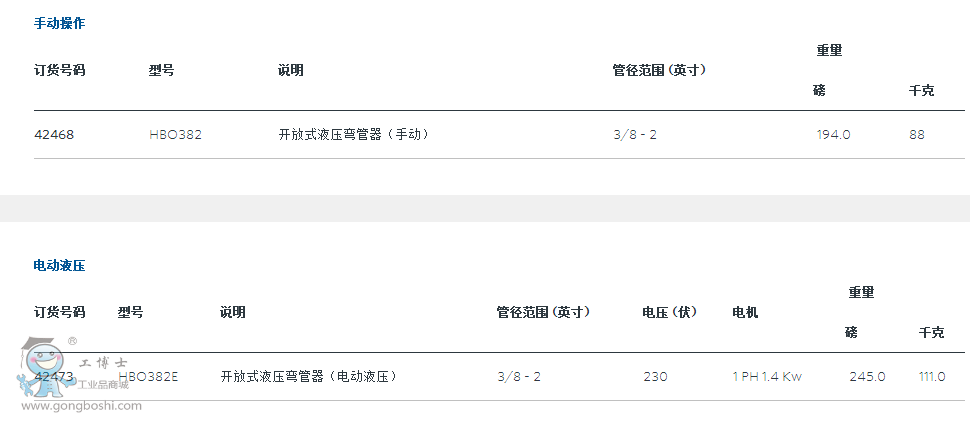970x425 pixels.
Task: Click the www.gongboshi.com watermark URL
Action: point(80,406)
